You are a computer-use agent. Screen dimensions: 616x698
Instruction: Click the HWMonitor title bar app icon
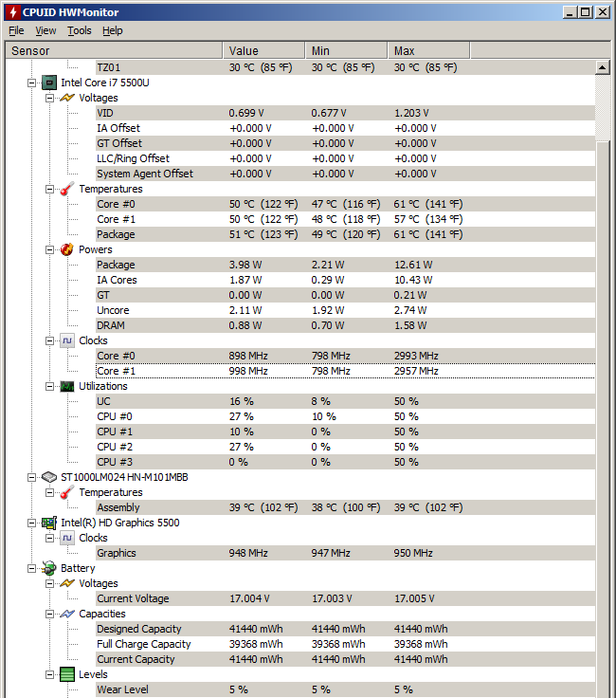tap(13, 12)
